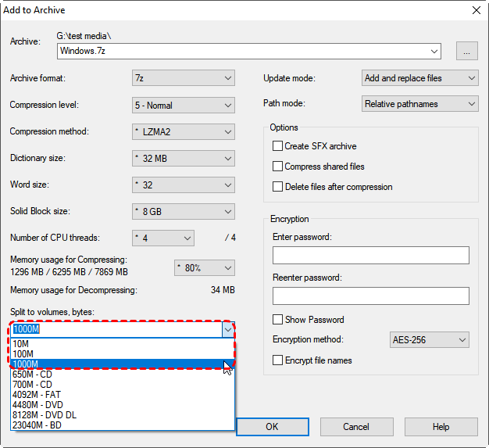The image size is (489, 448).
Task: Tick the Show Password checkbox
Action: (277, 320)
